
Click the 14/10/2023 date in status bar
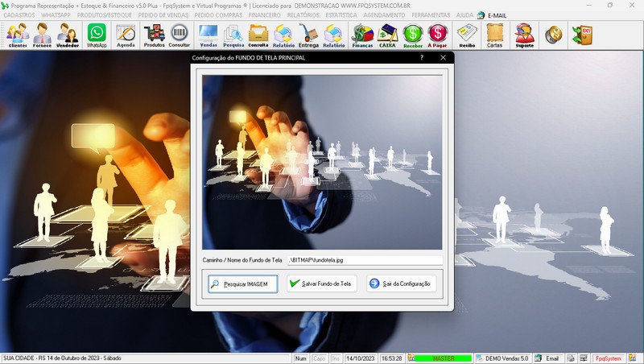tap(360, 358)
